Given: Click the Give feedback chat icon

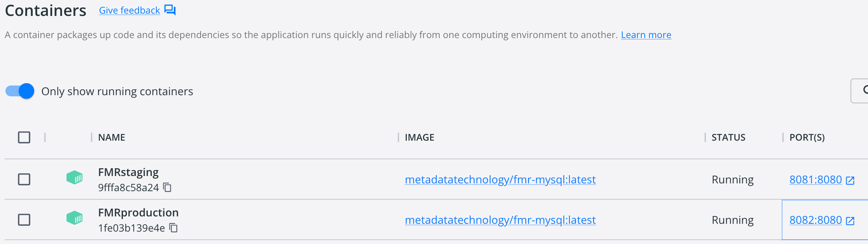Looking at the screenshot, I should (x=170, y=10).
